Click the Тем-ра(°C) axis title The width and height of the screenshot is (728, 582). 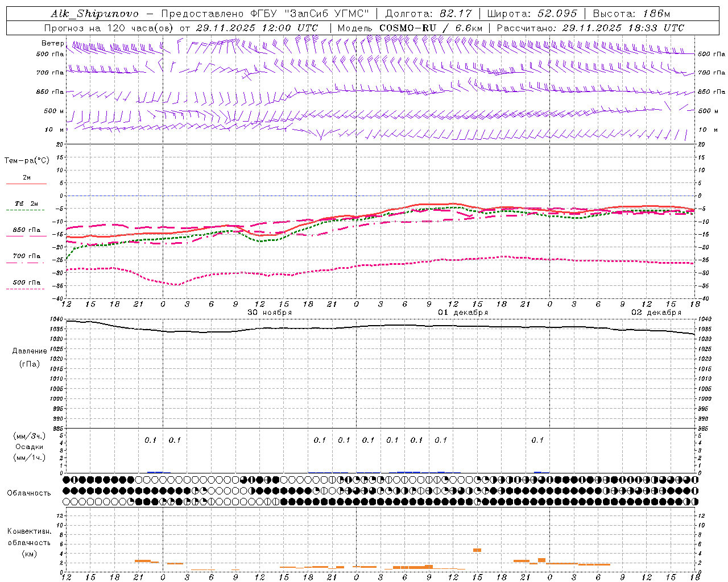point(27,160)
